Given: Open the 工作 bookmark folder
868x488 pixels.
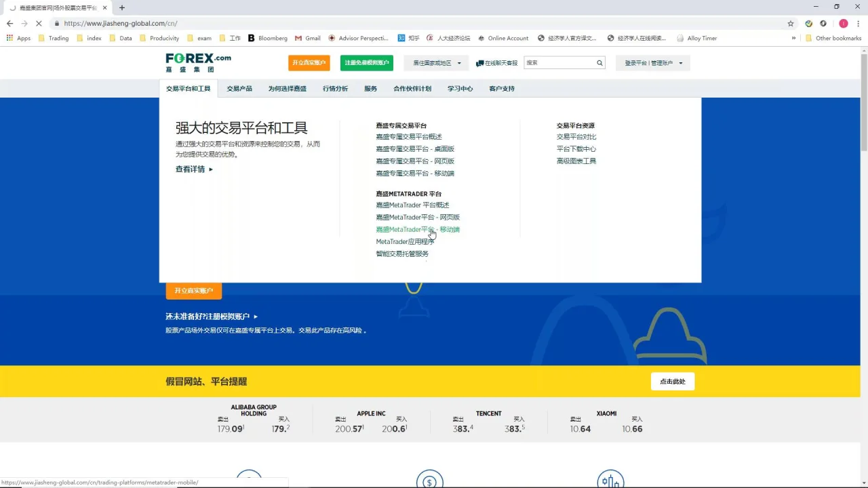Looking at the screenshot, I should 230,38.
